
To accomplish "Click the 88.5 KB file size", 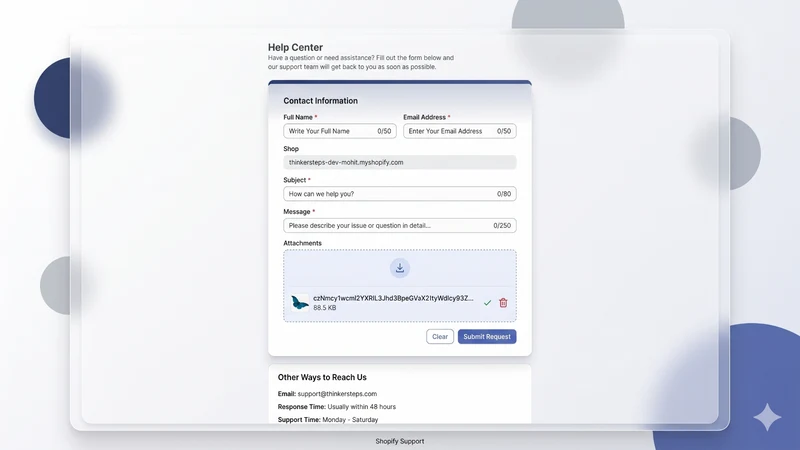I will click(324, 308).
